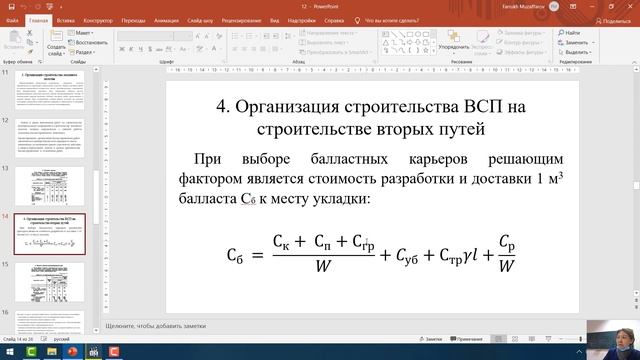640x360 pixels.
Task: Start slideshow from beginning in quick access toolbar
Action: tap(50, 7)
